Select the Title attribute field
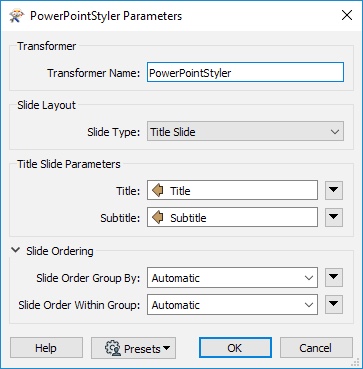 [232, 190]
